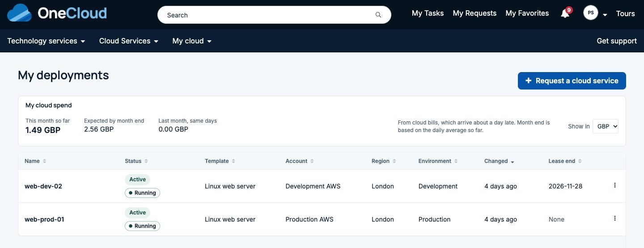This screenshot has width=644, height=248.
Task: Click lease end date 2026-11-28
Action: tap(565, 186)
